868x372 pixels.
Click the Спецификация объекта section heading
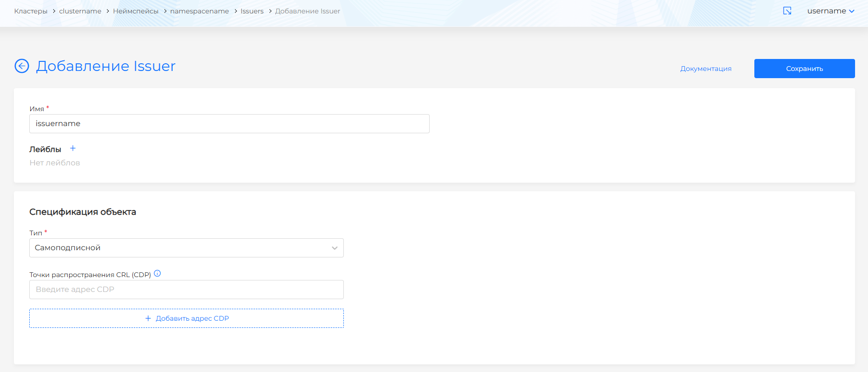click(82, 212)
